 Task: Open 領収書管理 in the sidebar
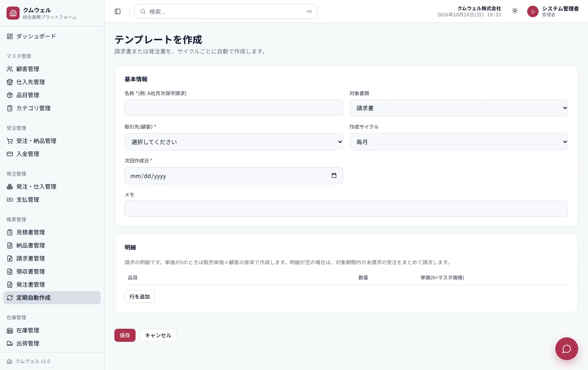52,272
